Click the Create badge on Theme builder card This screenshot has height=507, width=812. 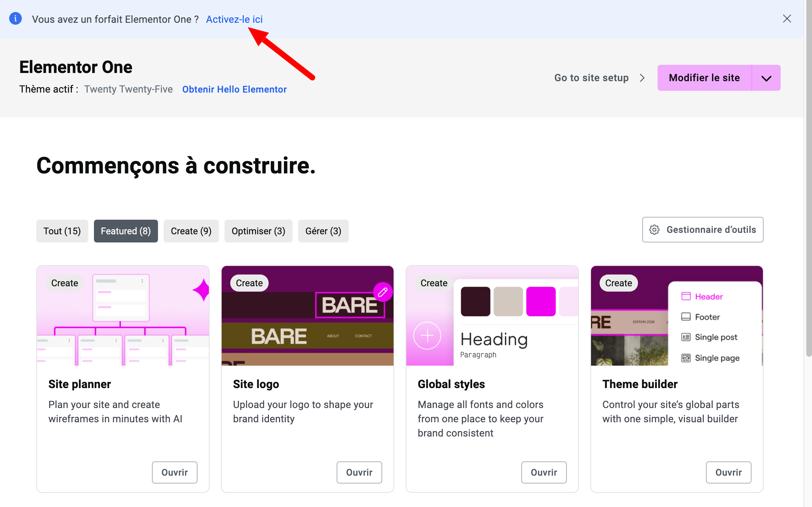[619, 283]
